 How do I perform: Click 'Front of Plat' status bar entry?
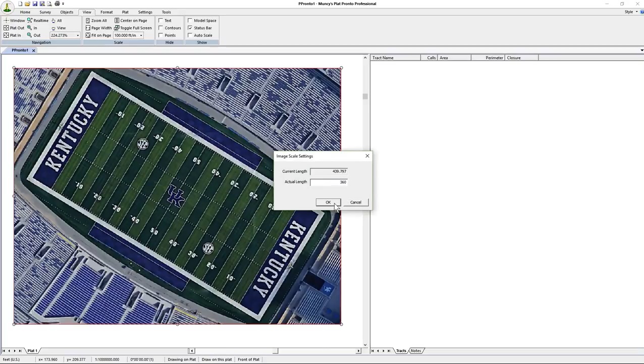click(248, 359)
